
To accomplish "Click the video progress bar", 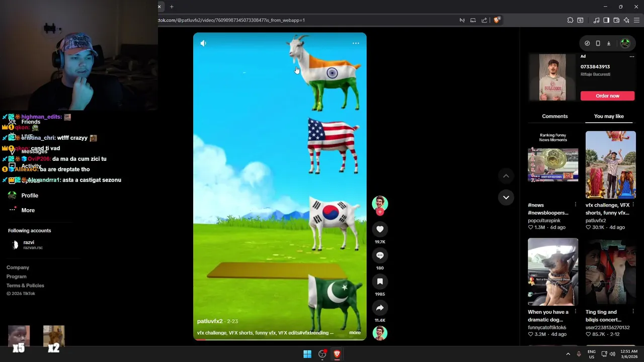I will pyautogui.click(x=280, y=339).
